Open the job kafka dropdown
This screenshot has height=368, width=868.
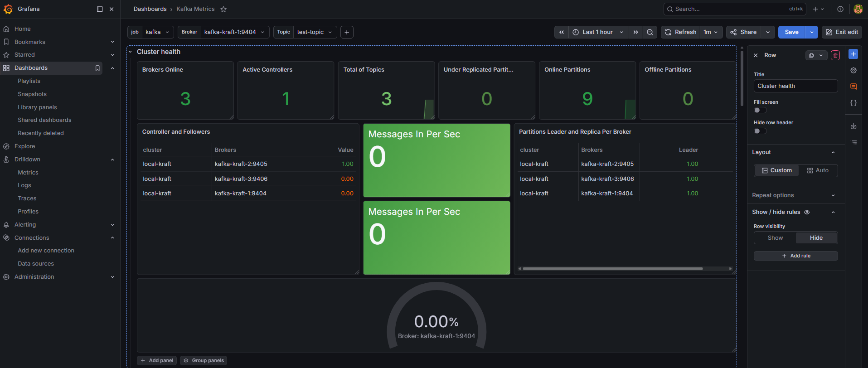157,32
